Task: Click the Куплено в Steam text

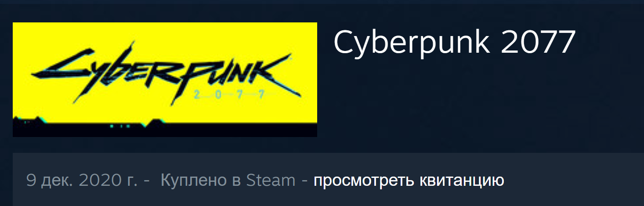Action: pyautogui.click(x=228, y=181)
